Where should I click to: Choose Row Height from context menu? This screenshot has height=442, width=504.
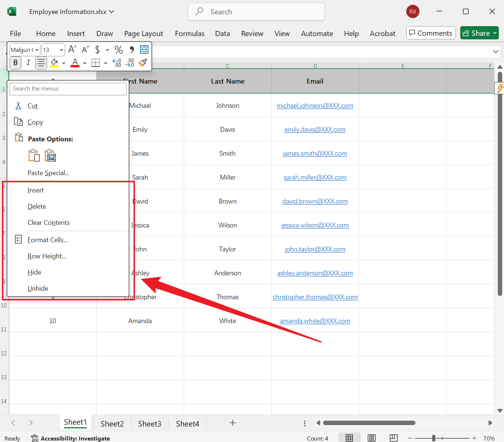pos(47,256)
